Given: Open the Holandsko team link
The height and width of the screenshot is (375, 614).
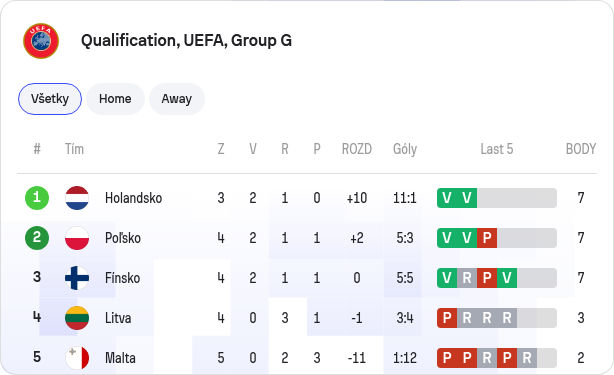Looking at the screenshot, I should pos(134,198).
